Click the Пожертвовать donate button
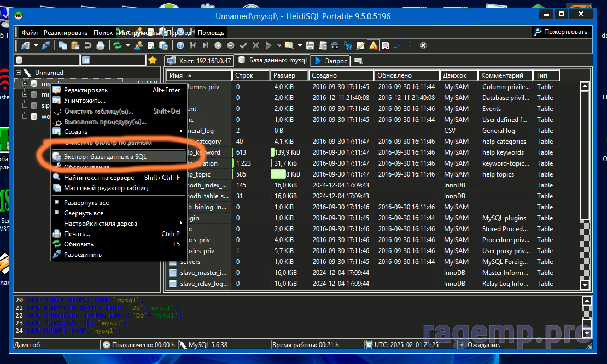Viewport: 607px width, 364px height. pyautogui.click(x=561, y=32)
